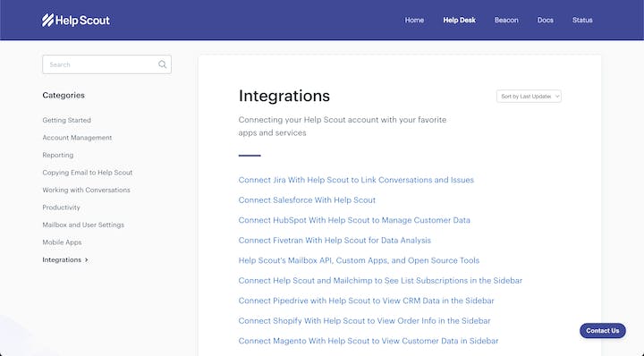Focus the Search input field
The image size is (644, 356).
(106, 64)
